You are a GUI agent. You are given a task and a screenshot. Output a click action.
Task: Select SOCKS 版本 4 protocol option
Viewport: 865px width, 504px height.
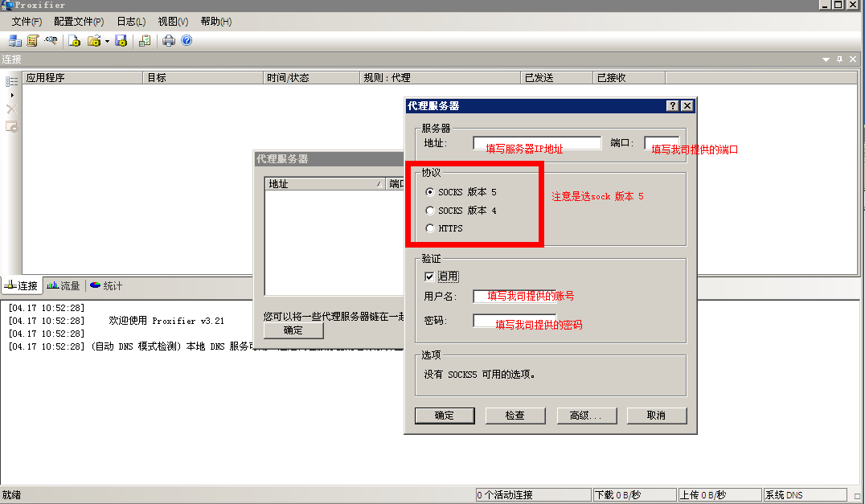click(430, 211)
